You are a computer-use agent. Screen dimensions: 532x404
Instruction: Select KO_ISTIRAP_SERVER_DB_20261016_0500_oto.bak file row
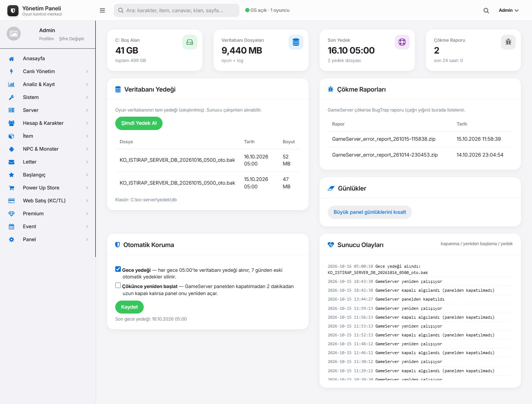pyautogui.click(x=208, y=160)
